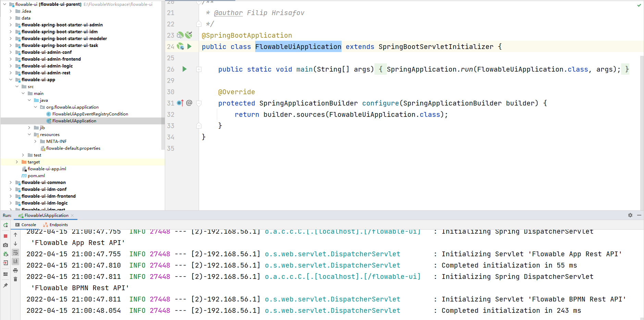The width and height of the screenshot is (644, 320).
Task: Collapse the Javadoc comment fold on line 22
Action: pos(199,24)
